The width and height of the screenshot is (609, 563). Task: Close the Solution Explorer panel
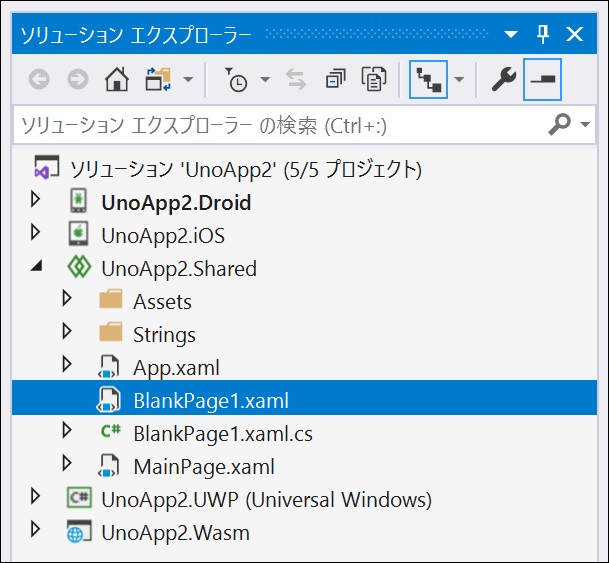[574, 34]
